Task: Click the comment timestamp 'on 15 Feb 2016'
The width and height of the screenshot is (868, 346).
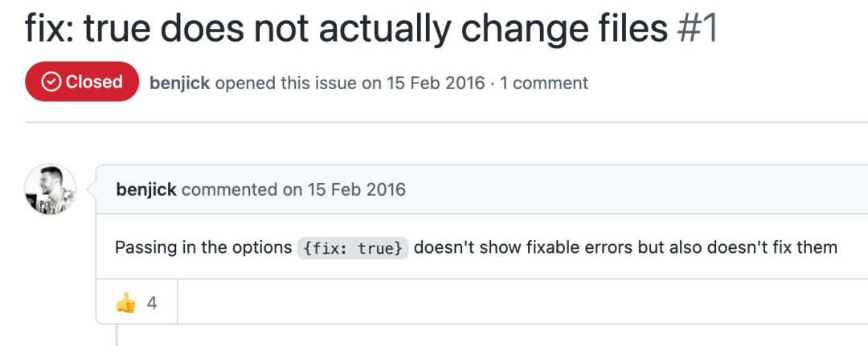Action: (344, 189)
